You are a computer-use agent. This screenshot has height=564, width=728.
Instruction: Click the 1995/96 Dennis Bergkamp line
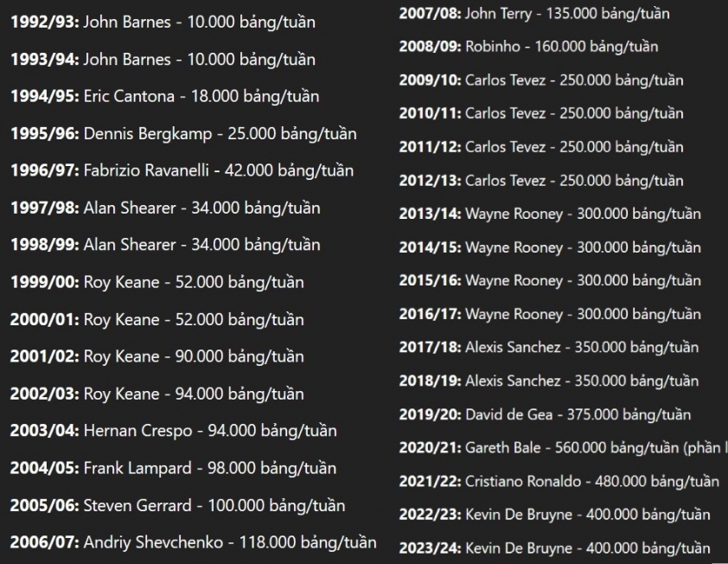coord(184,134)
